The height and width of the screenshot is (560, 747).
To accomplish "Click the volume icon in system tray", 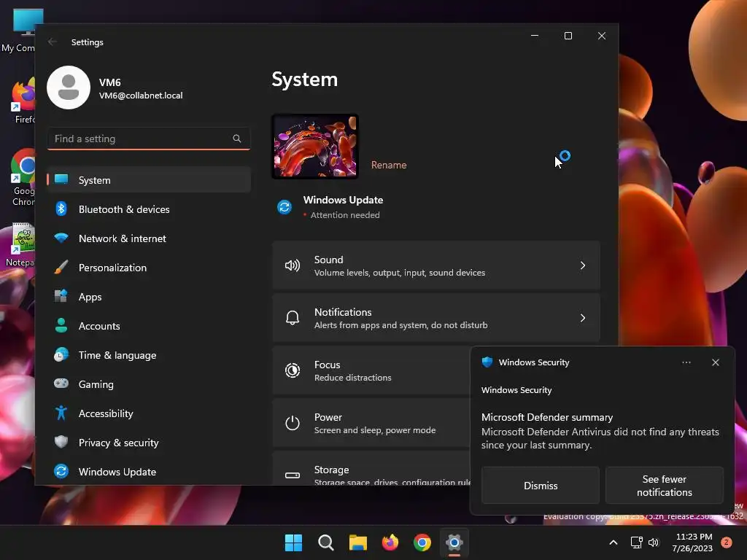I will 654,542.
